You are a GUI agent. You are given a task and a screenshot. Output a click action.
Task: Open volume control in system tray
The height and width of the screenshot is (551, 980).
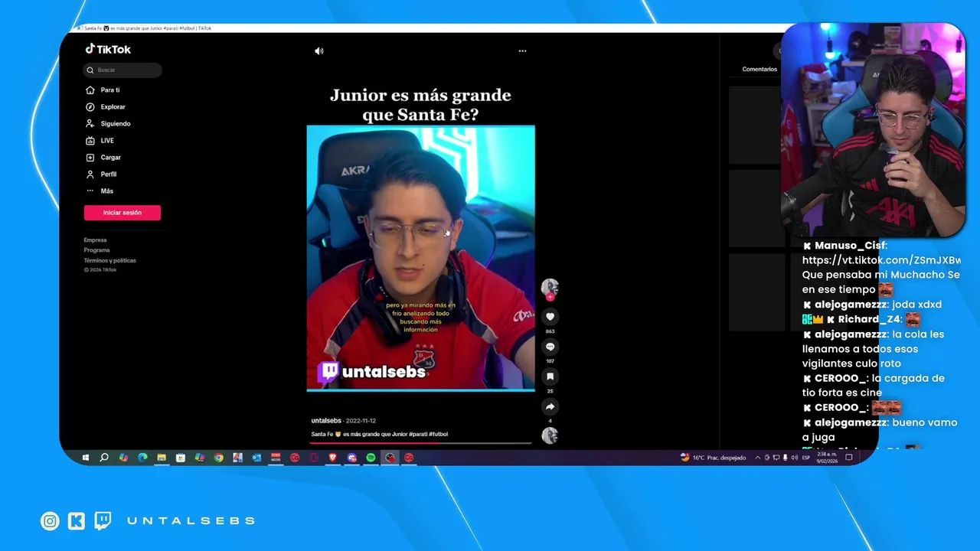tap(793, 458)
